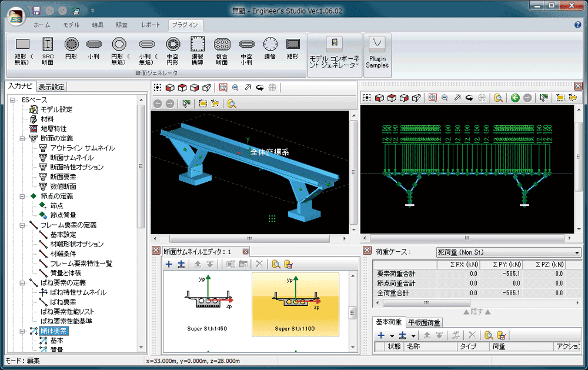Select the 円形(無筋) section generator
Viewport: 588px width, 370px height.
click(x=119, y=51)
